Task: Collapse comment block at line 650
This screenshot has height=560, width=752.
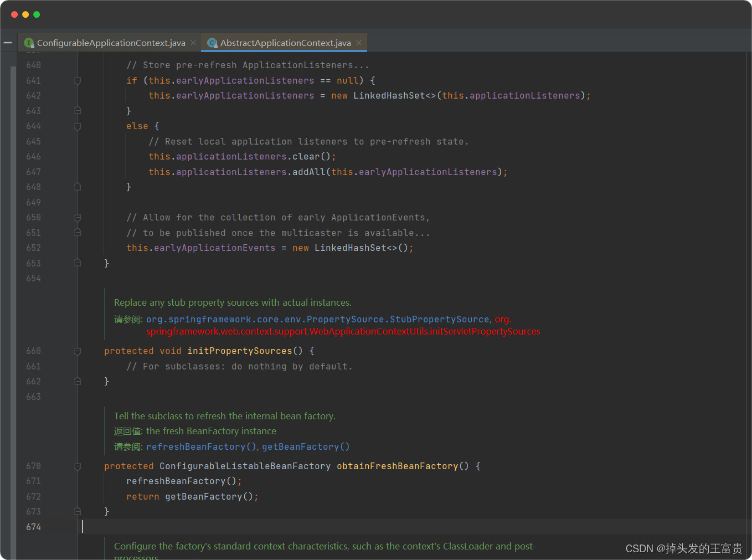Action: [x=78, y=218]
